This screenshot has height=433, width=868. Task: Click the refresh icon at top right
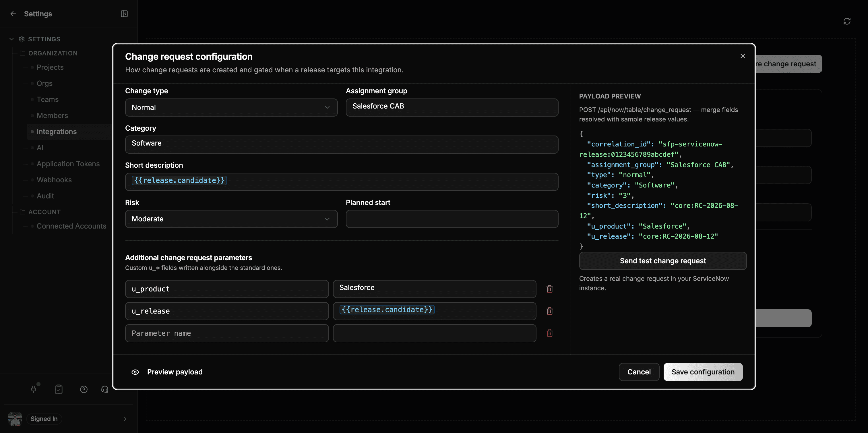(847, 21)
